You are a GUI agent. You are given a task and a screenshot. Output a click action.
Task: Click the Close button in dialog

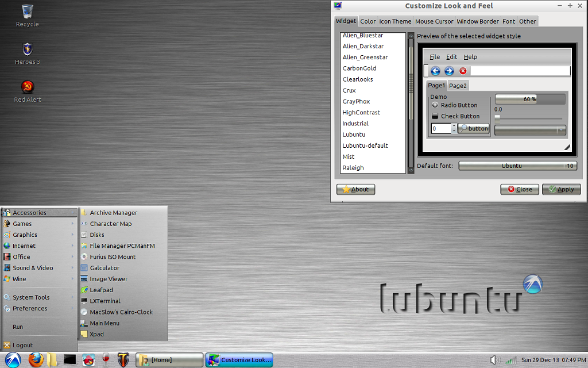(519, 189)
